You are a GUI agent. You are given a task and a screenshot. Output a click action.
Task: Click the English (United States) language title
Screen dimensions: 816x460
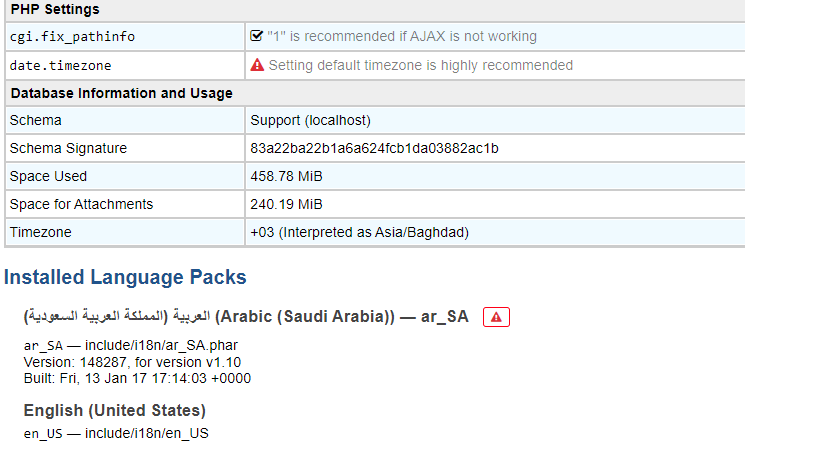114,411
